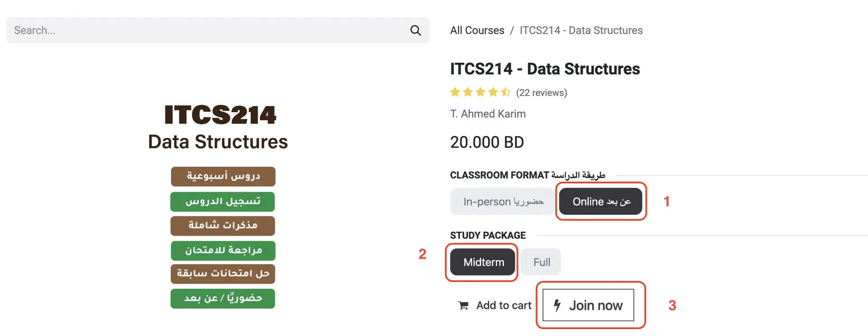Viewport: 868px width, 336px height.
Task: Click the magnifying glass search icon
Action: pyautogui.click(x=415, y=30)
